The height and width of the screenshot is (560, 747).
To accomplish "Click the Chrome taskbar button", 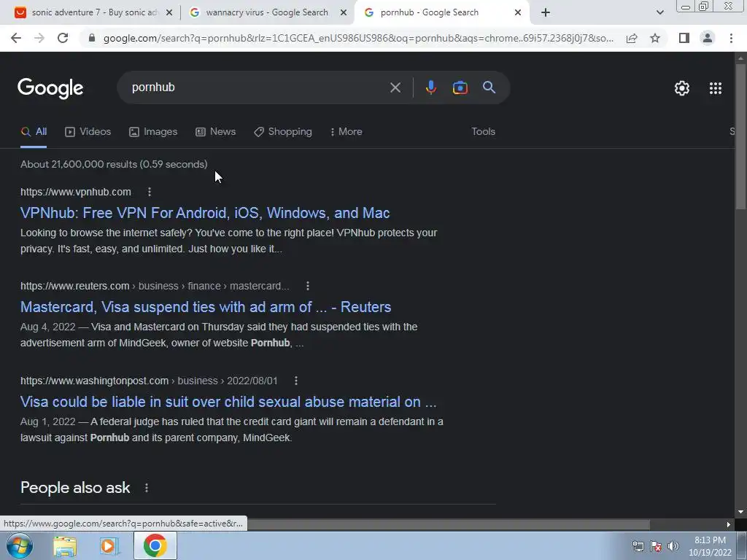I will (155, 545).
